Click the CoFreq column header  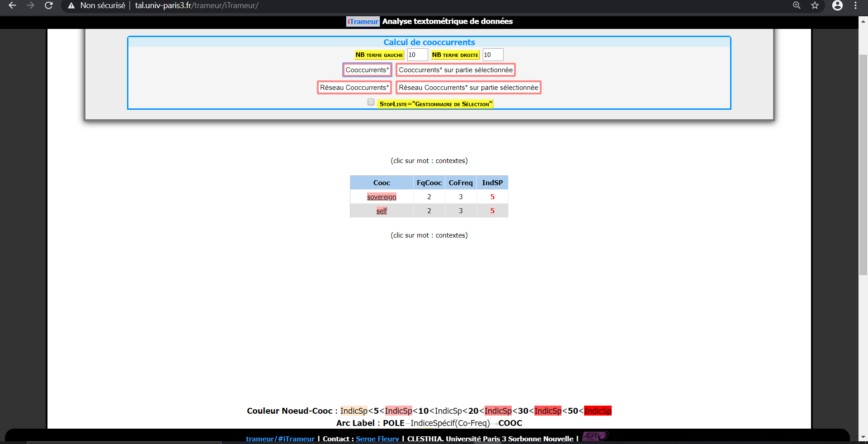click(x=461, y=183)
